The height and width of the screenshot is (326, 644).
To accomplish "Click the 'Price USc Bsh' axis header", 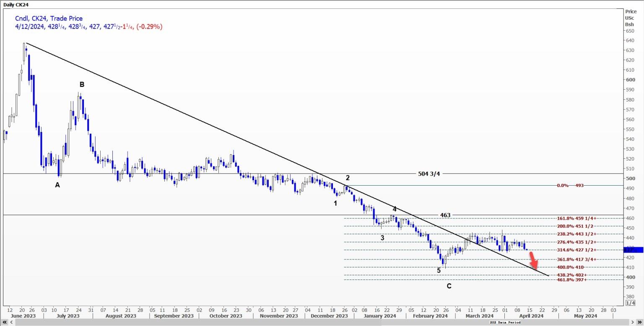I will [x=630, y=18].
